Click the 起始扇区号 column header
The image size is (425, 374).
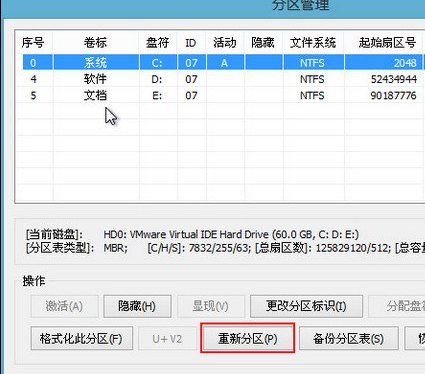pyautogui.click(x=383, y=43)
